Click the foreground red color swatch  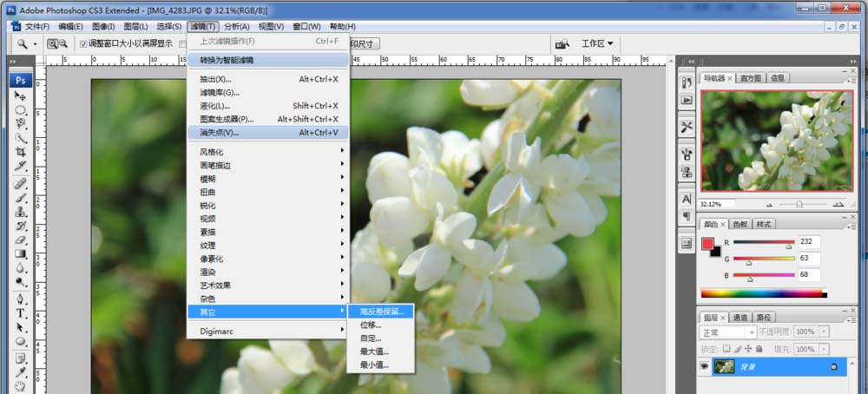(x=707, y=244)
